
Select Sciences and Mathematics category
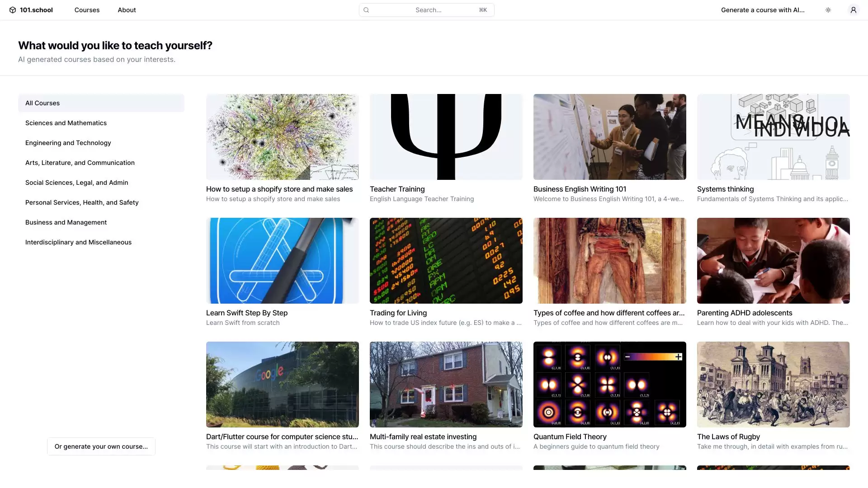point(66,123)
